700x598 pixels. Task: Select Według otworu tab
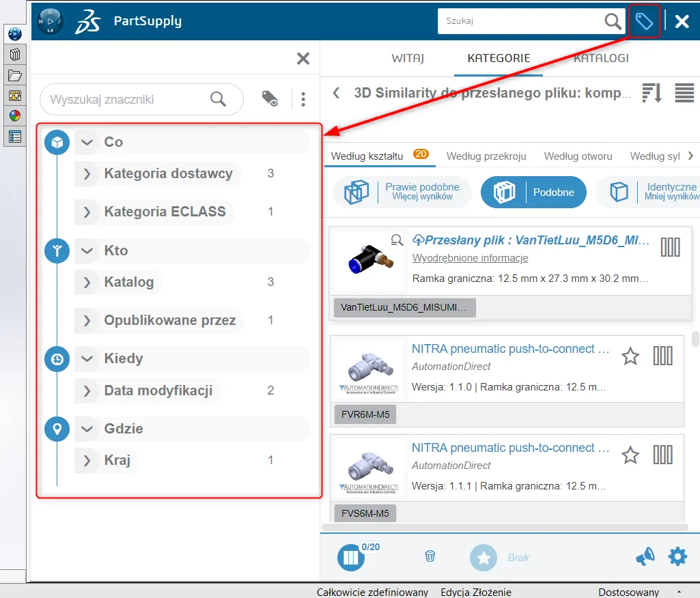(578, 156)
